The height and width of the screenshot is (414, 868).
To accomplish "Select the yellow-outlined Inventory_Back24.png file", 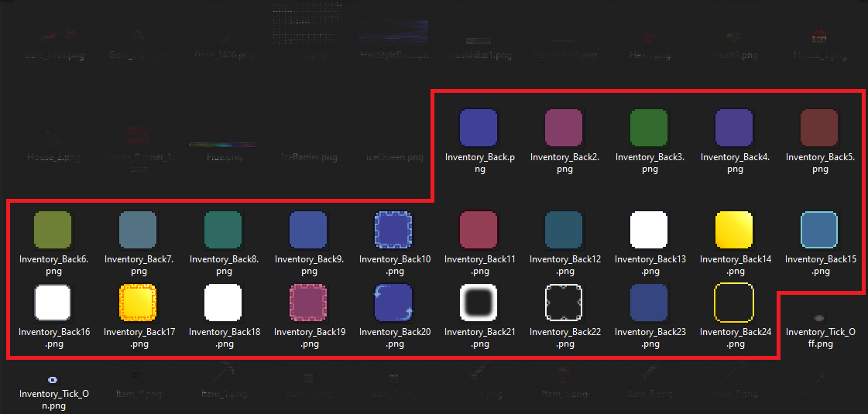I will [x=734, y=303].
